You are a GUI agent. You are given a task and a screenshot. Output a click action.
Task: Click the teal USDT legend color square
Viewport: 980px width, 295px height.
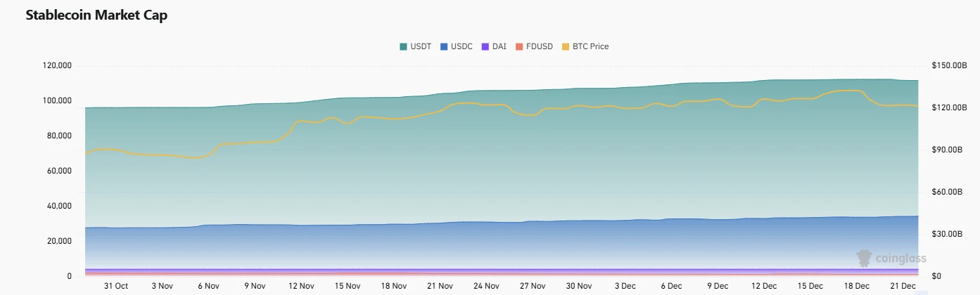pos(403,46)
